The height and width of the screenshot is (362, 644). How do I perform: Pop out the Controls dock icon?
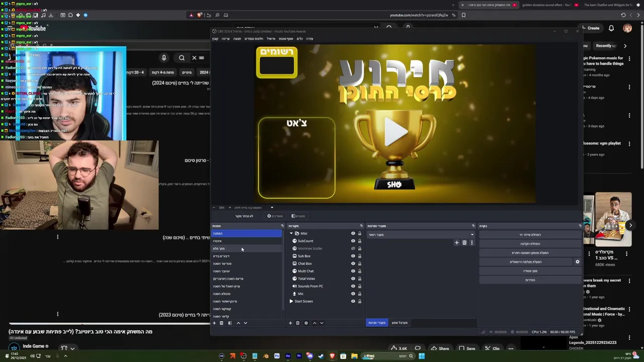pos(580,226)
